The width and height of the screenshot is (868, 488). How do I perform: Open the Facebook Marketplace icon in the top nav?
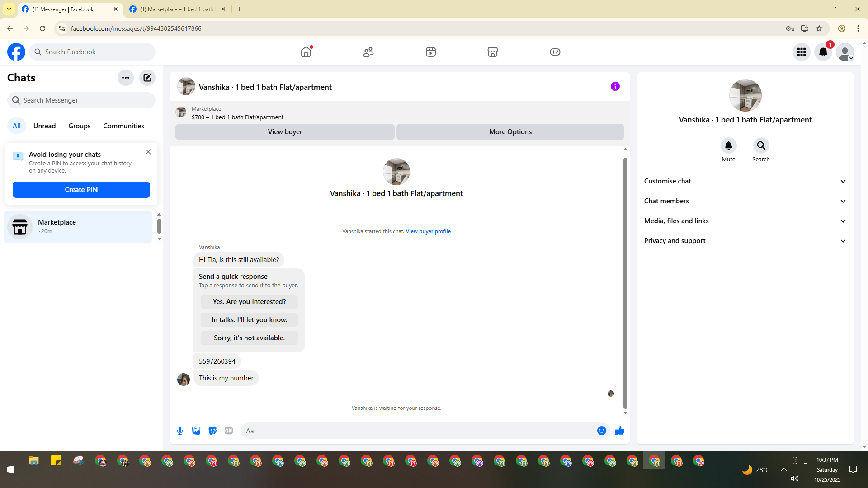(493, 52)
